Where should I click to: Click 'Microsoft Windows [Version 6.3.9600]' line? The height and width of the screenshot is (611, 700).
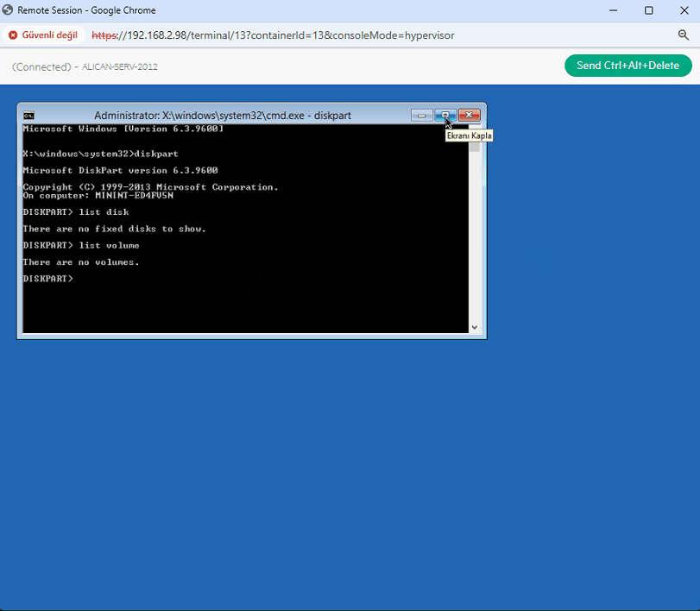(x=123, y=129)
